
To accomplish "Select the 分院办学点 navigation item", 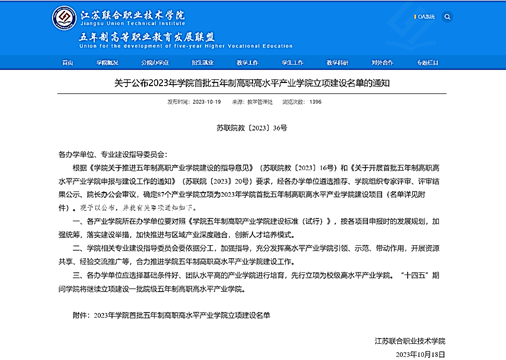I will 155,62.
